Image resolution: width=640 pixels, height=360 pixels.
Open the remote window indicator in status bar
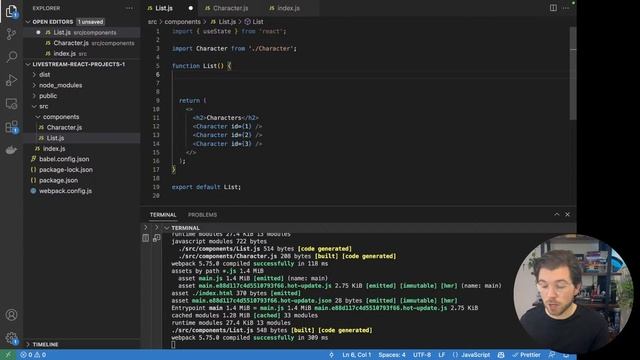point(8,355)
